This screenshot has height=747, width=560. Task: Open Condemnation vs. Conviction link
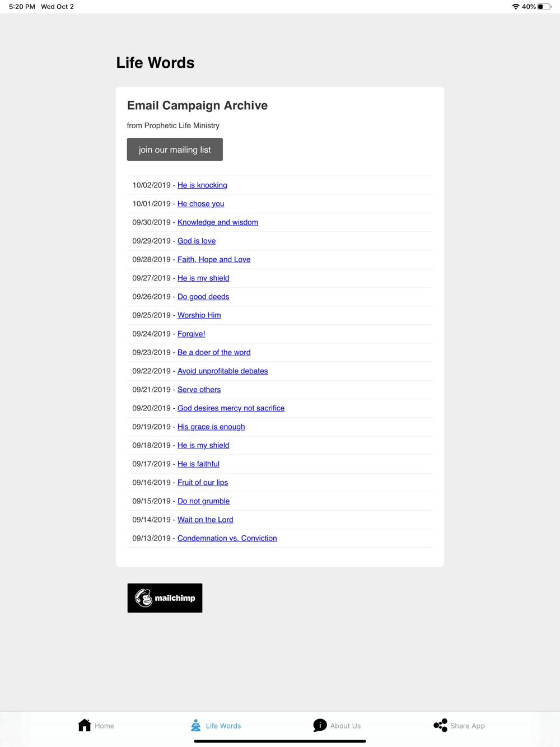coord(227,538)
